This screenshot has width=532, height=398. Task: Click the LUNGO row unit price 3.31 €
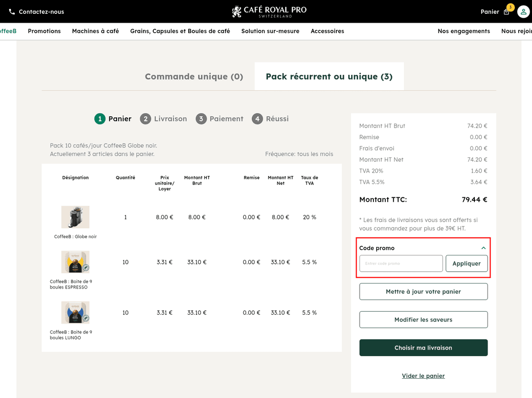(x=165, y=313)
